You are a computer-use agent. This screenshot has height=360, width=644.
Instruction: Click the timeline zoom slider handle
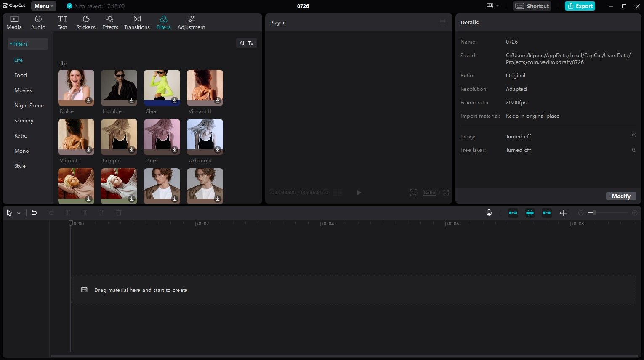594,213
